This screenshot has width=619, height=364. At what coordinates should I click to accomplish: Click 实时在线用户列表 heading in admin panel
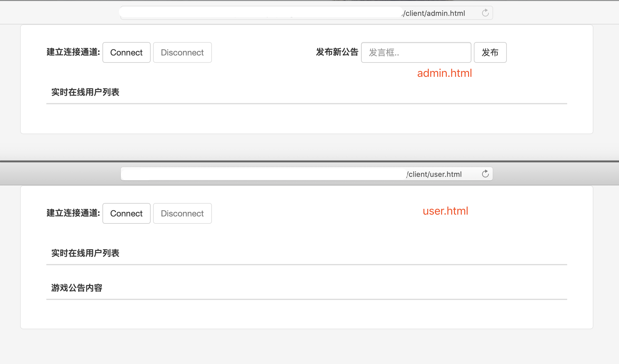point(85,92)
